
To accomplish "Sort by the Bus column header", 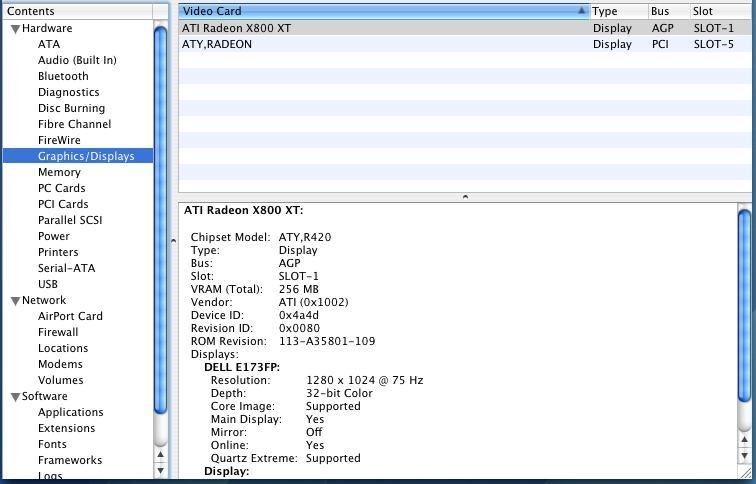I will 669,11.
